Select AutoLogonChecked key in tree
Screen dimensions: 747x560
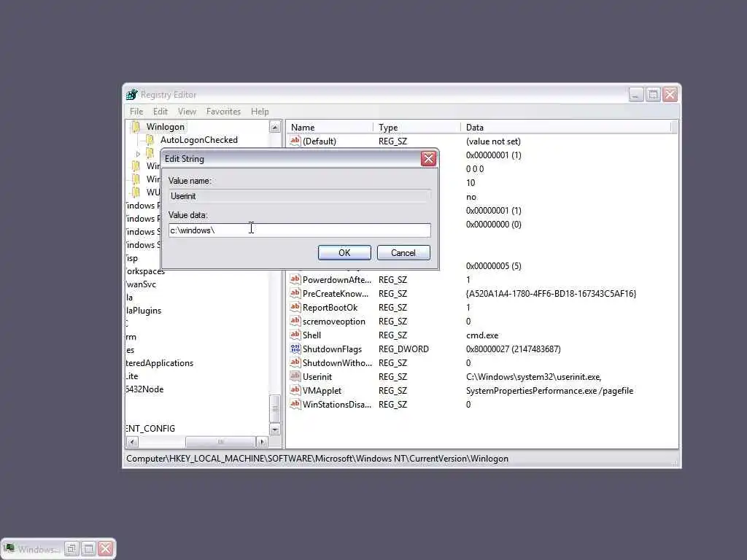coord(198,140)
